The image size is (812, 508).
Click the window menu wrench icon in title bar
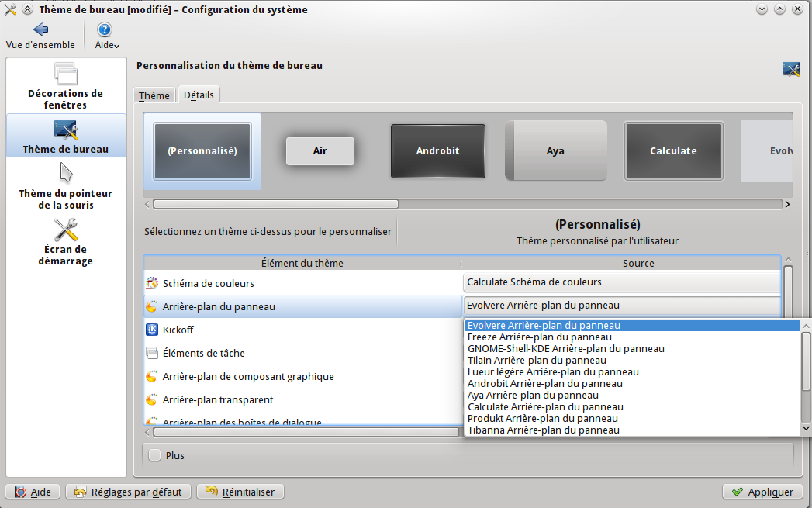[x=10, y=9]
